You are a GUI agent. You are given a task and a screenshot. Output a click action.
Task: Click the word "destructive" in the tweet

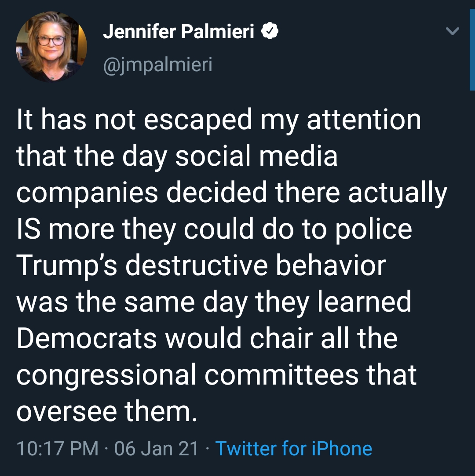coord(197,265)
